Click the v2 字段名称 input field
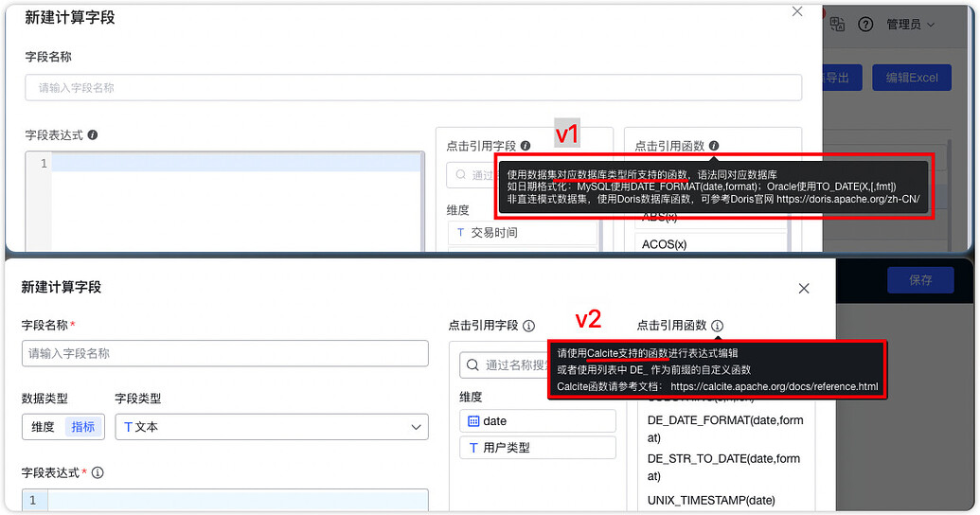This screenshot has height=515, width=980. (225, 353)
